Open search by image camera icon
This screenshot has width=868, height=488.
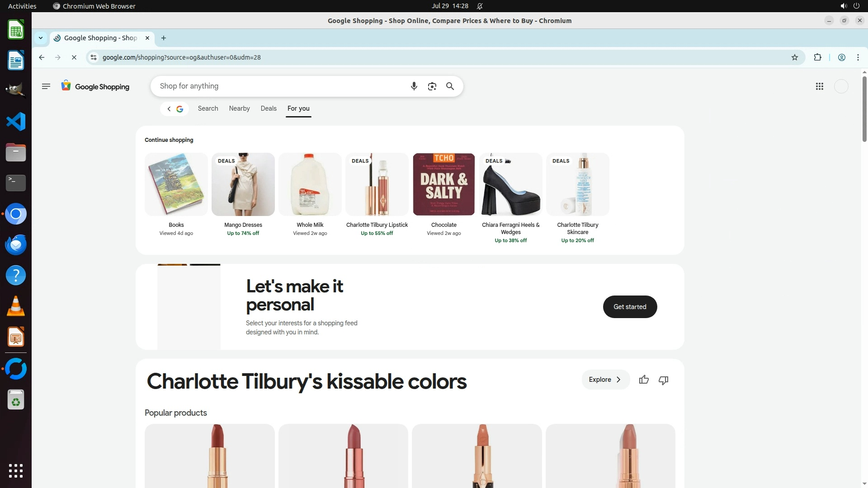(432, 86)
